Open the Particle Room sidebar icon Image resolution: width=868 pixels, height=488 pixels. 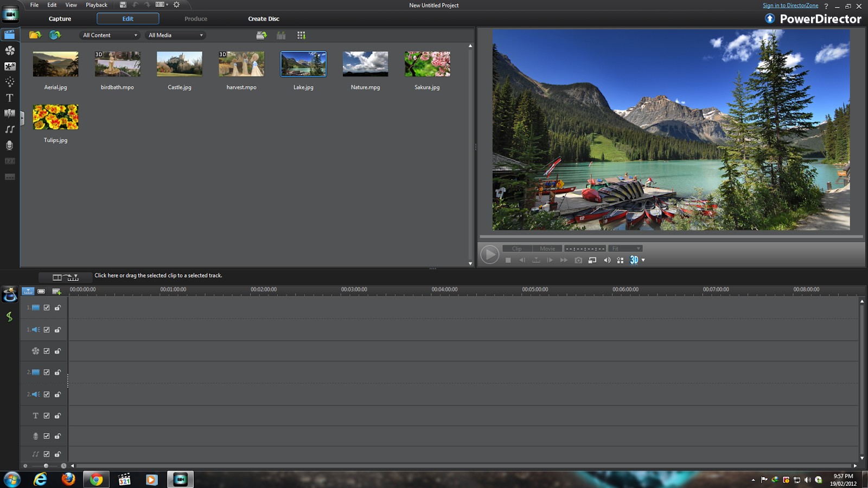click(10, 82)
